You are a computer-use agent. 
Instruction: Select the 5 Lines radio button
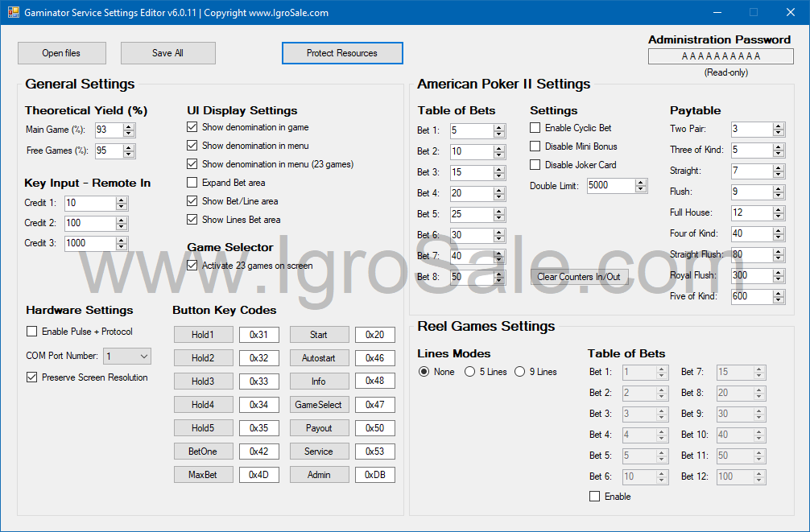pos(469,372)
